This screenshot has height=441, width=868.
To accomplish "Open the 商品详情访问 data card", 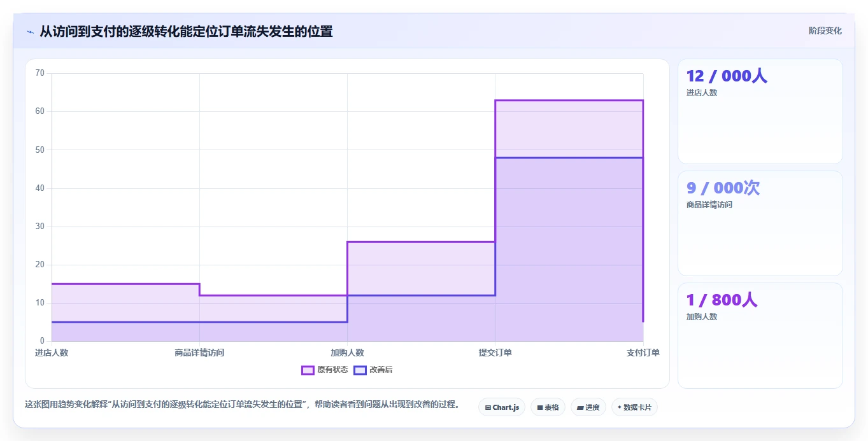I will pyautogui.click(x=760, y=223).
